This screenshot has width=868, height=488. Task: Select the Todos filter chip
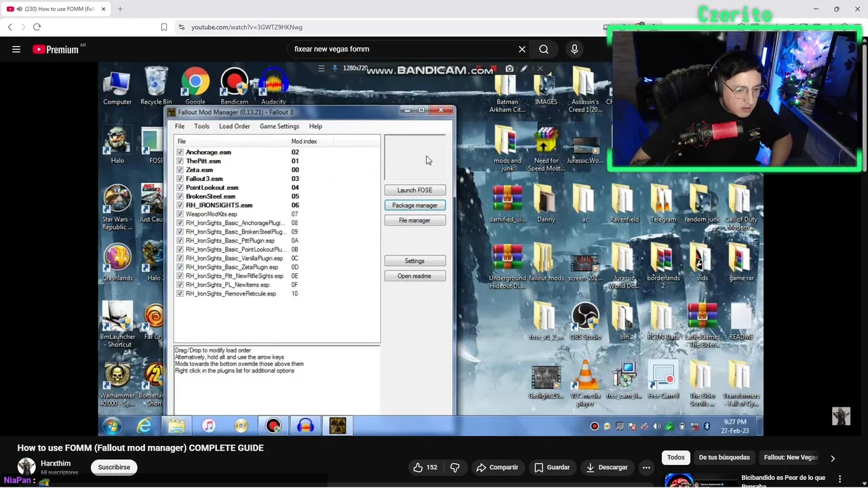coord(676,457)
